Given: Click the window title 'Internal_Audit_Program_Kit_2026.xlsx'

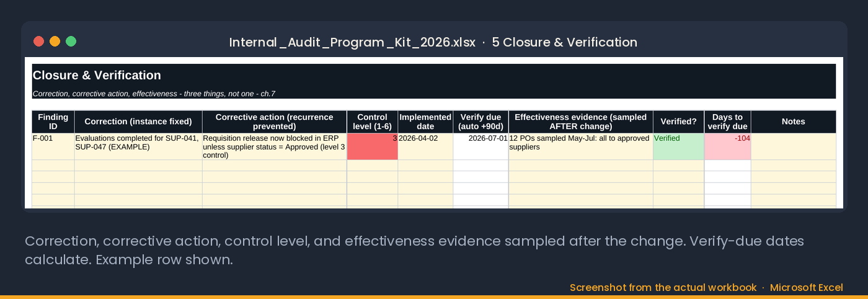Looking at the screenshot, I should [352, 42].
